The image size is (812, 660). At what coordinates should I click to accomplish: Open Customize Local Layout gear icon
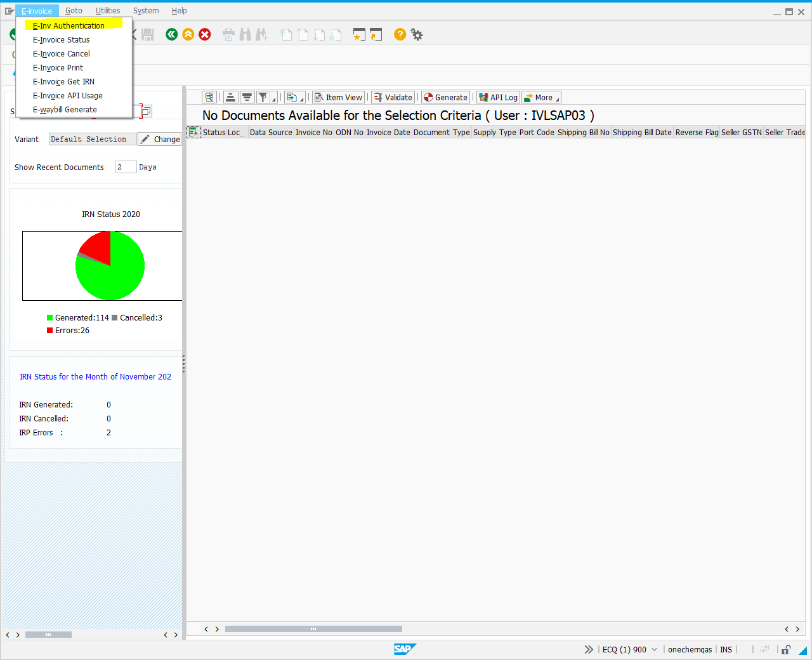(417, 34)
